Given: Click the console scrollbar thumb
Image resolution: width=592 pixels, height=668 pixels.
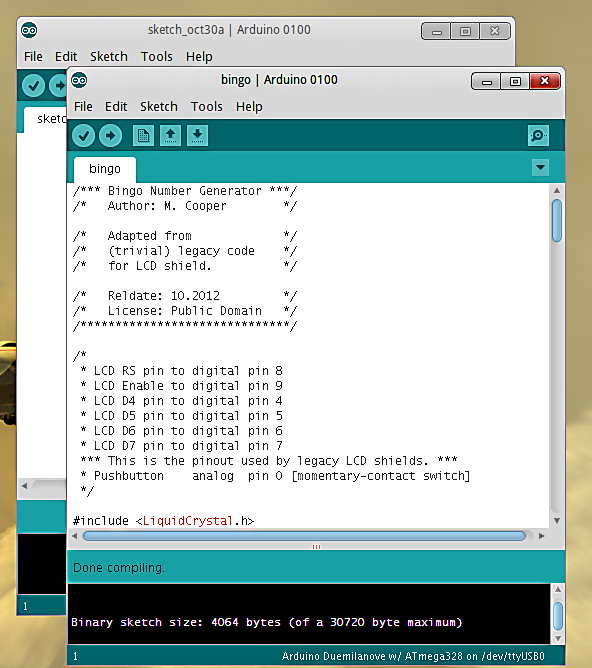Looking at the screenshot, I should tap(558, 616).
